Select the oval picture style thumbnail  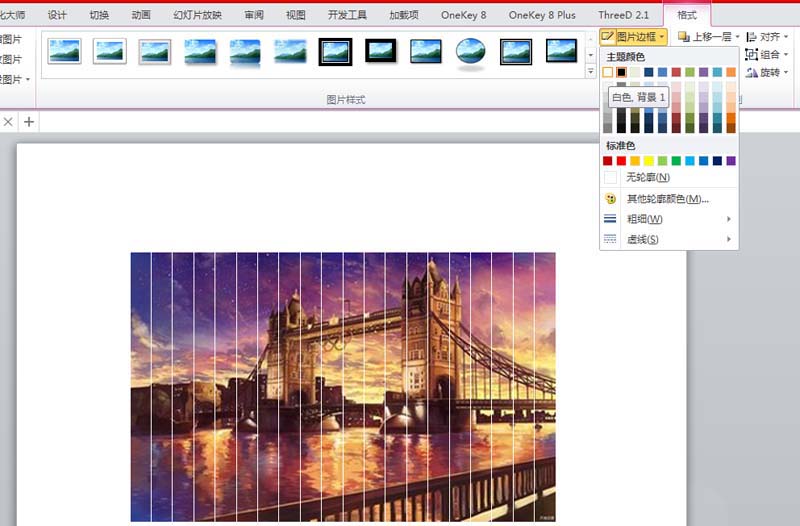(471, 51)
